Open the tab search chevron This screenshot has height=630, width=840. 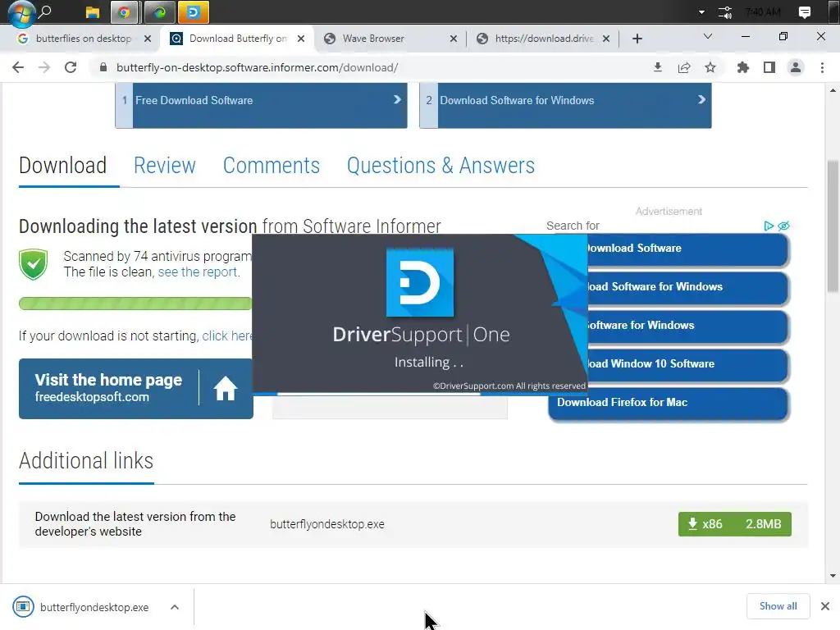coord(708,36)
